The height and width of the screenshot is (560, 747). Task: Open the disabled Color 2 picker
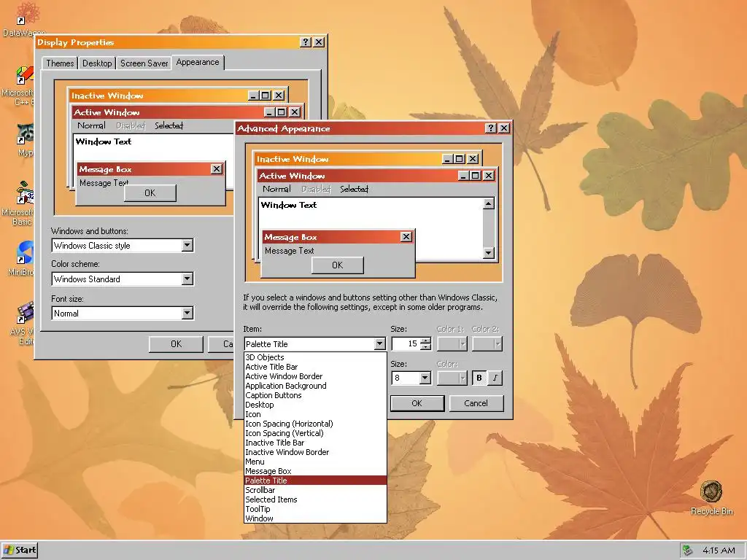[x=487, y=344]
